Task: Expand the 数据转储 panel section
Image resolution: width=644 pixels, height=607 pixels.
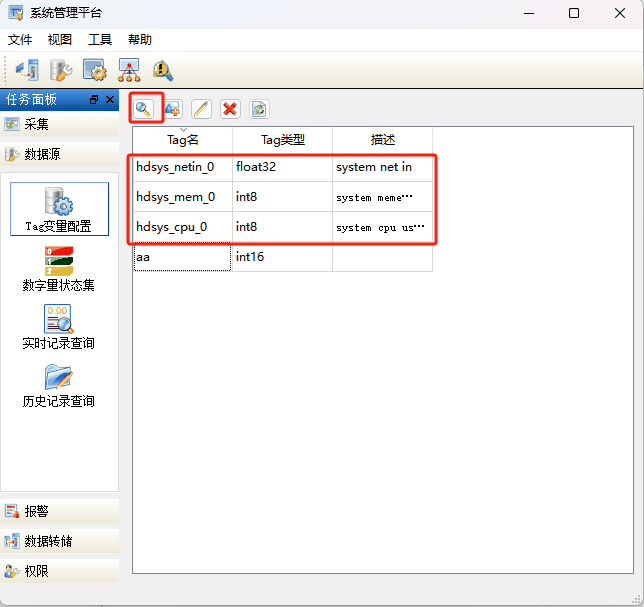Action: tap(60, 541)
